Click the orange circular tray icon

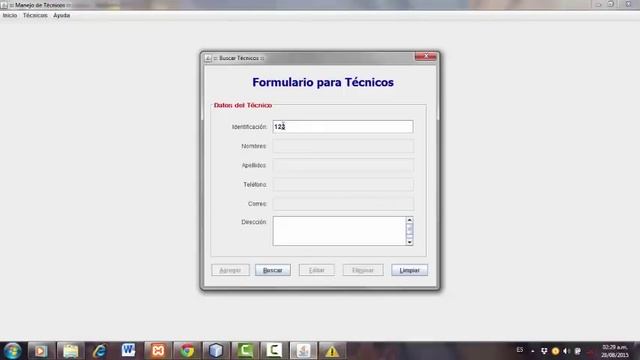555,351
